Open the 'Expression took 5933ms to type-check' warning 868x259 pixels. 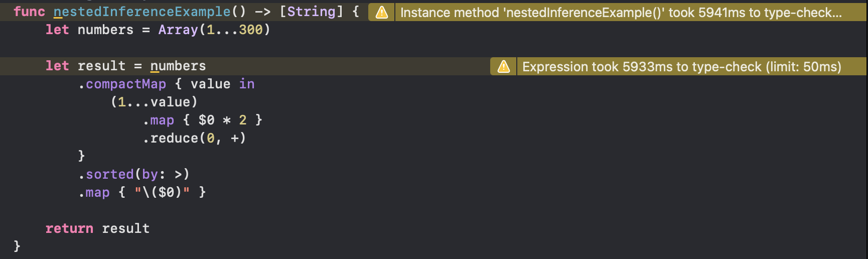(681, 66)
